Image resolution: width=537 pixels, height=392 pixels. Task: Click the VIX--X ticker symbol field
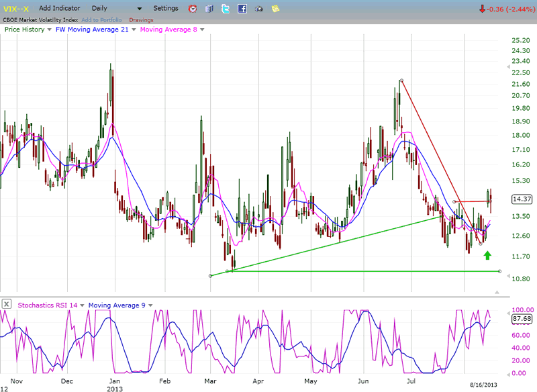pyautogui.click(x=16, y=9)
